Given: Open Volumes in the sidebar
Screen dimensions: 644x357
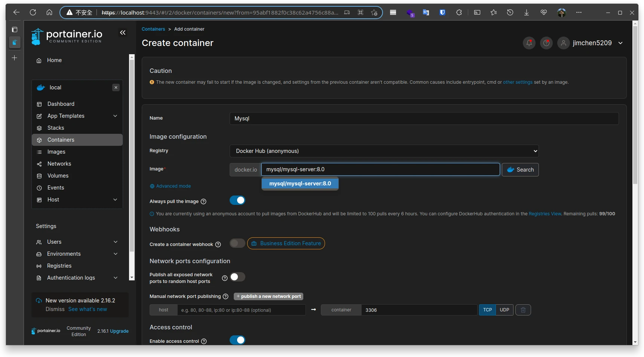Looking at the screenshot, I should (x=58, y=176).
